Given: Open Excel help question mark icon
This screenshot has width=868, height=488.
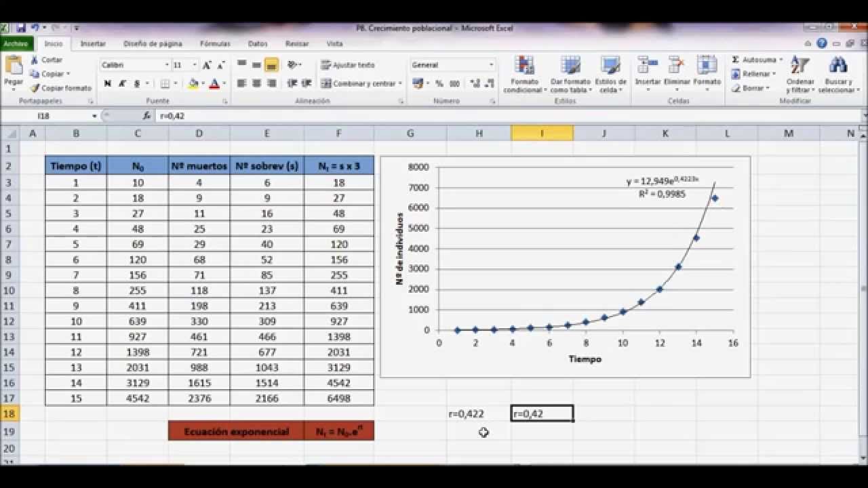Looking at the screenshot, I should [822, 43].
